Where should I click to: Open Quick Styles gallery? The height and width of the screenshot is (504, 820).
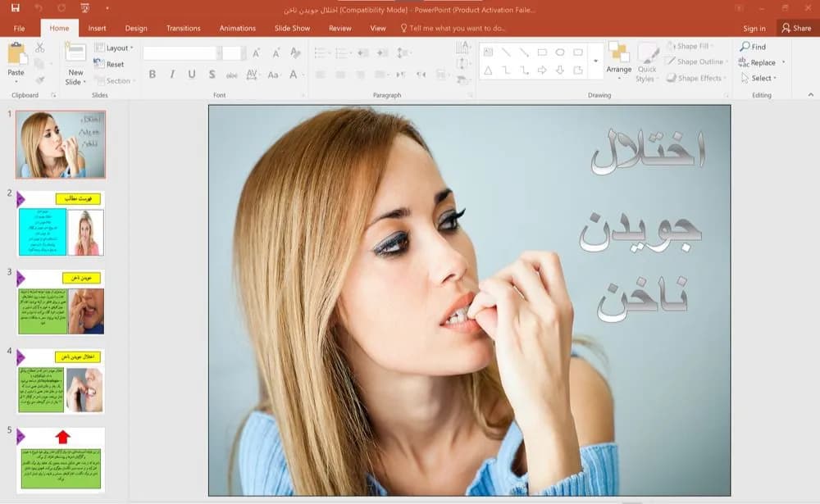point(647,63)
